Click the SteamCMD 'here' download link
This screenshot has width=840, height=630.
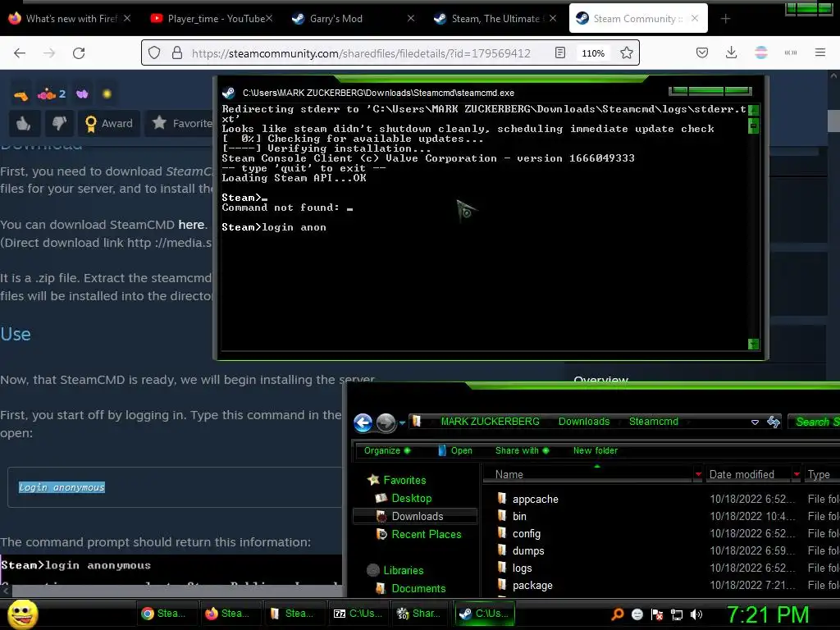click(191, 225)
